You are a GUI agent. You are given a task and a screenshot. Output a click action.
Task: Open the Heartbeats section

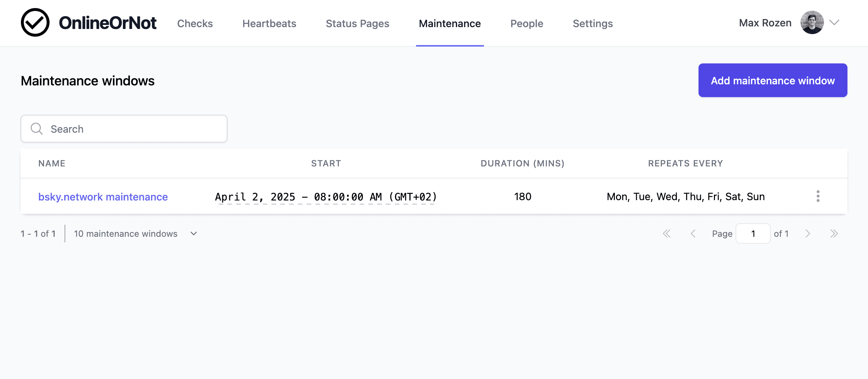[x=269, y=23]
